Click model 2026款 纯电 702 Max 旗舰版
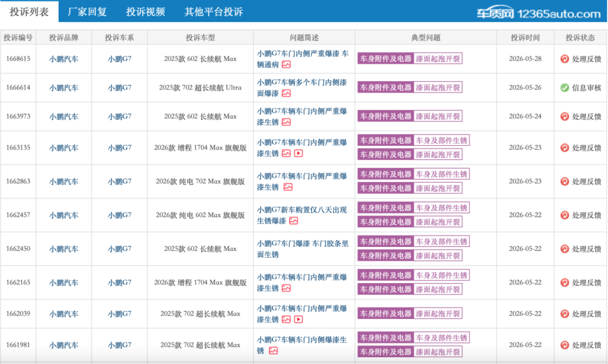This screenshot has height=364, width=608. coord(200,181)
